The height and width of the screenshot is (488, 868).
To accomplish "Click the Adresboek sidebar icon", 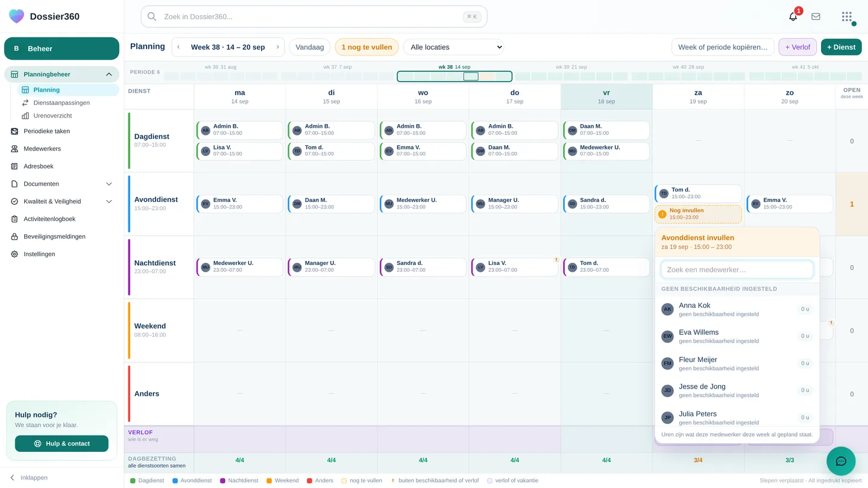I will 14,166.
